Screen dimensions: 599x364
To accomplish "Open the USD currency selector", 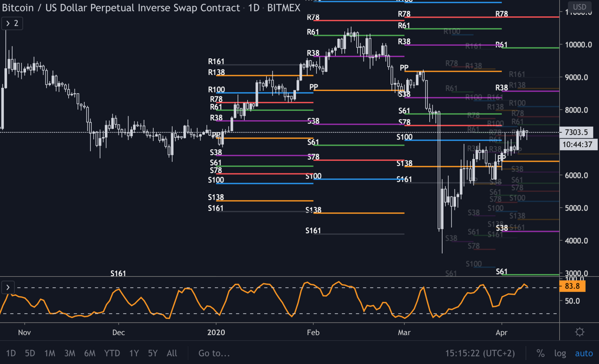I will [579, 7].
